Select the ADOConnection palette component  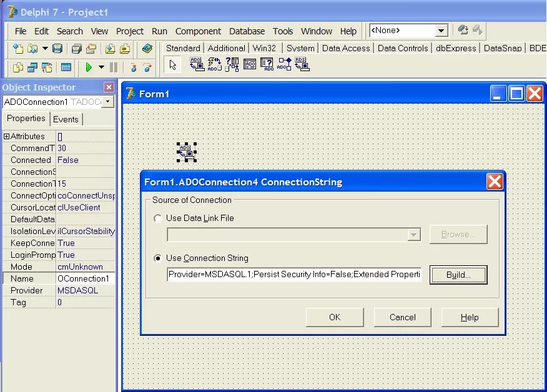tap(197, 64)
